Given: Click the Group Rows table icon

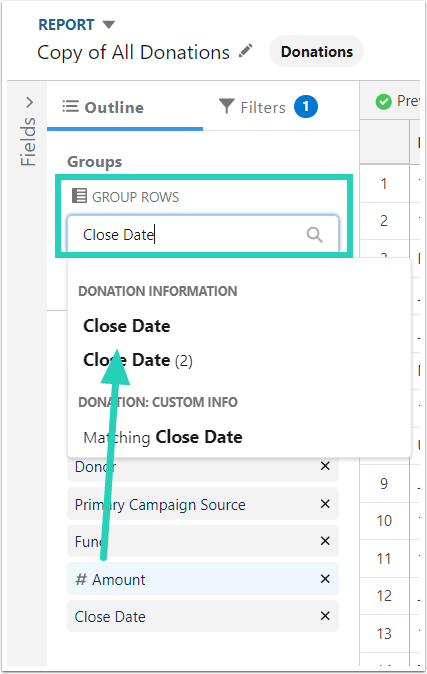Looking at the screenshot, I should click(x=79, y=196).
